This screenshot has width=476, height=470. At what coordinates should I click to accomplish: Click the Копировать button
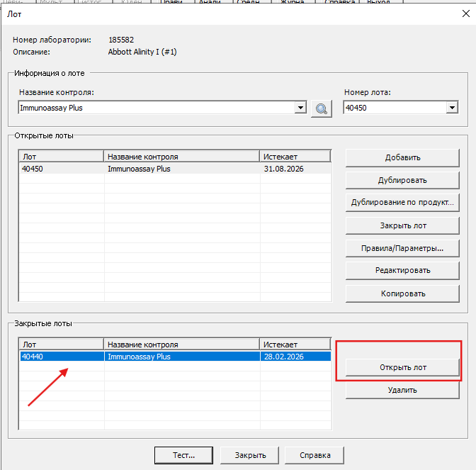click(x=402, y=293)
